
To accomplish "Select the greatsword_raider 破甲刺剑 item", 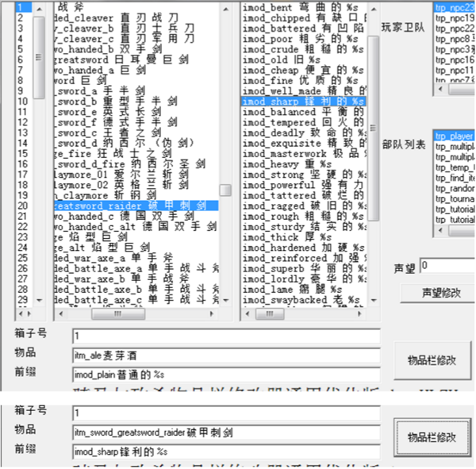I will [136, 206].
